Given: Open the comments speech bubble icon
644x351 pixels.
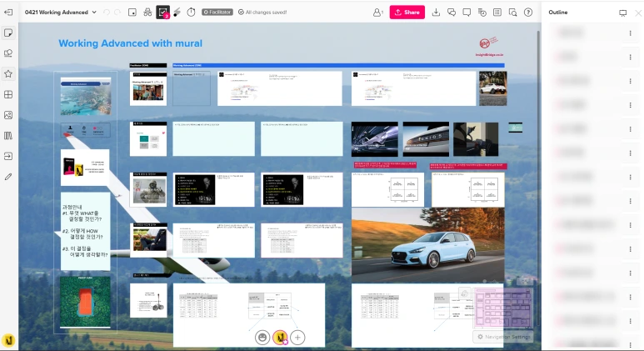Looking at the screenshot, I should 467,13.
